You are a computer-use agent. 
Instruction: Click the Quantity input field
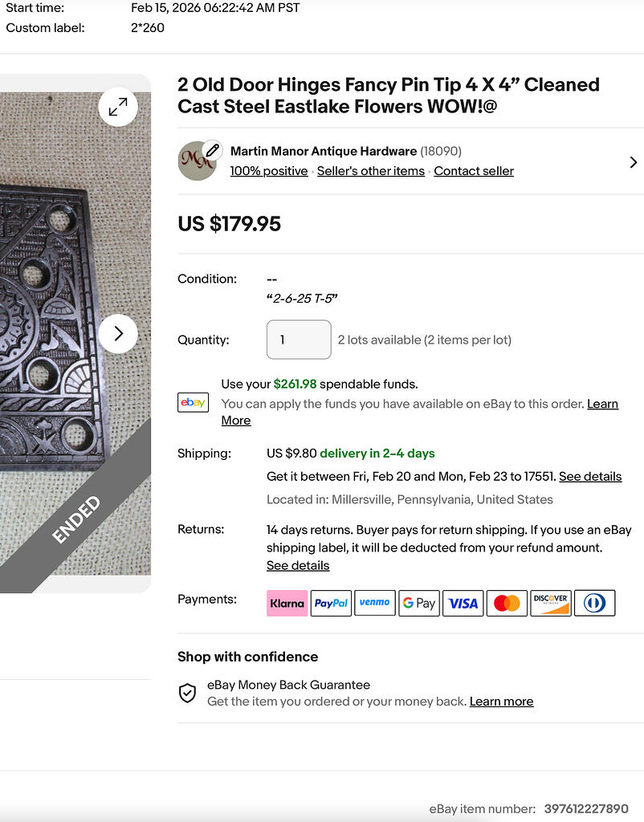click(x=299, y=340)
